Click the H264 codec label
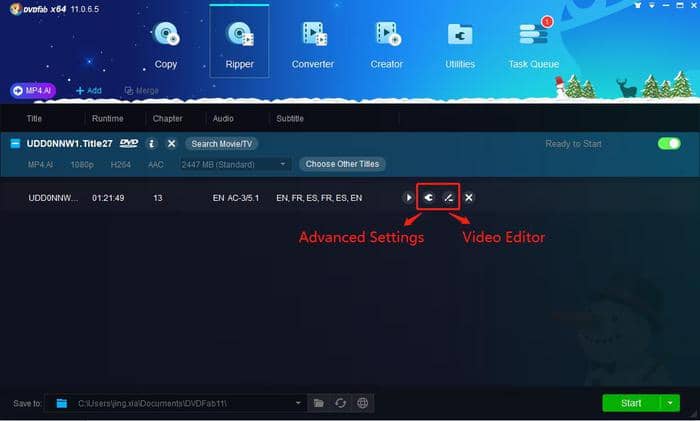Image resolution: width=700 pixels, height=421 pixels. pos(121,164)
